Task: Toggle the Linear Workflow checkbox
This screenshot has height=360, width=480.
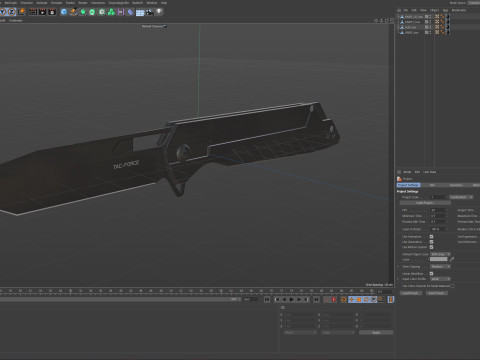Action: click(x=431, y=274)
